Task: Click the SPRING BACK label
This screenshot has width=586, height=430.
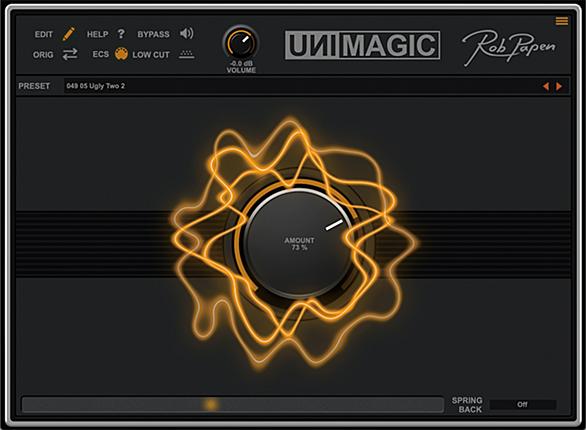Action: click(467, 405)
